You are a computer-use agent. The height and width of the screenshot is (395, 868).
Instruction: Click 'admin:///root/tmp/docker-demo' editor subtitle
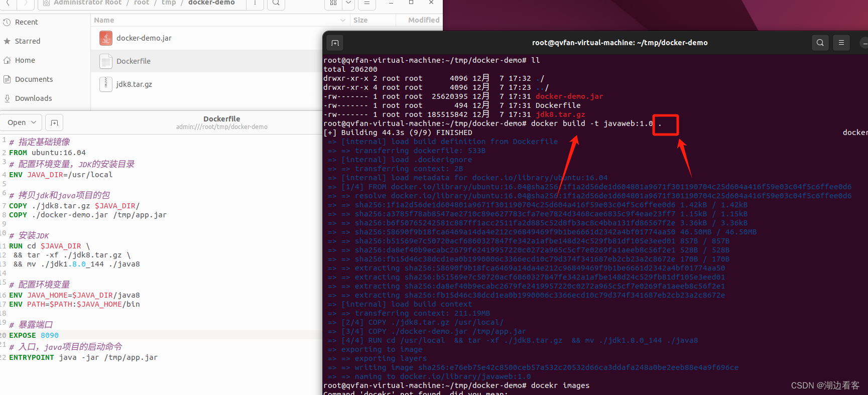222,127
